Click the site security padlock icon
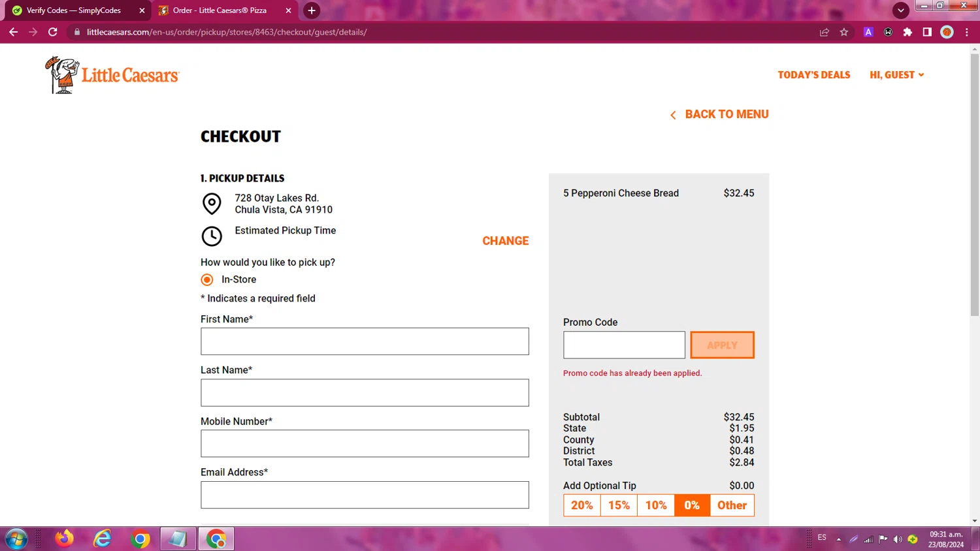 [77, 32]
